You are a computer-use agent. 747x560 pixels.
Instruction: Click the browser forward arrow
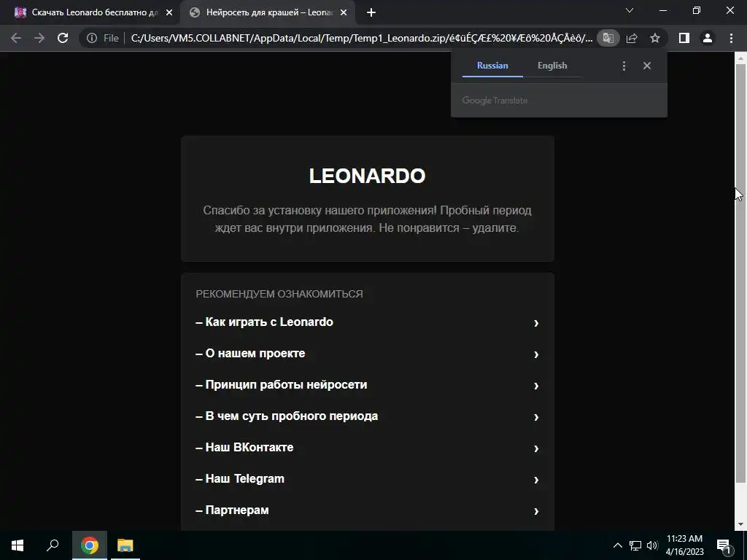coord(39,38)
